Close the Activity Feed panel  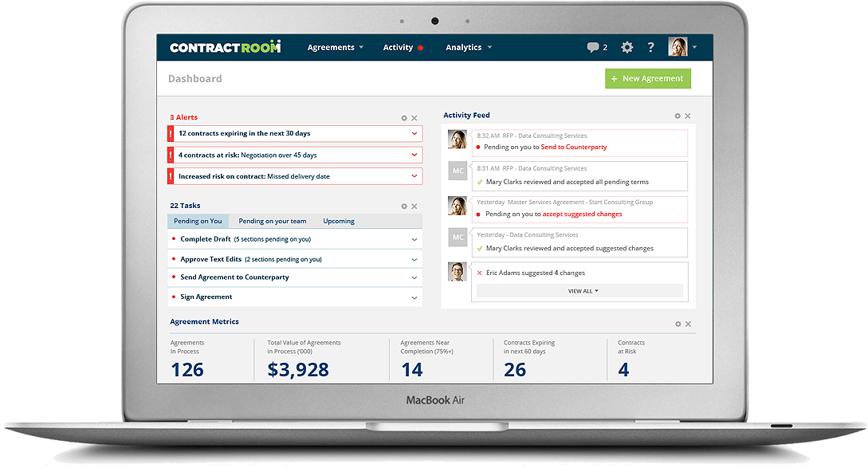688,116
